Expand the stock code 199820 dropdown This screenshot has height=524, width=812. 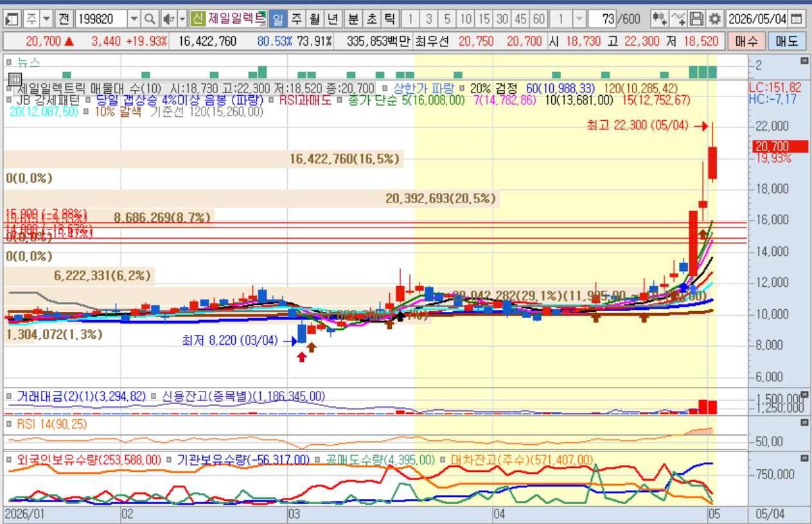click(x=134, y=19)
